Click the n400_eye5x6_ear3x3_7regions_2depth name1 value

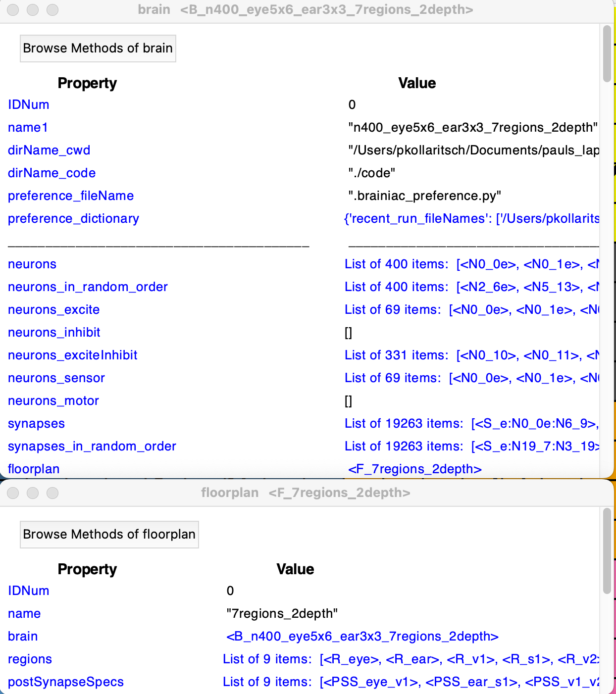coord(473,127)
